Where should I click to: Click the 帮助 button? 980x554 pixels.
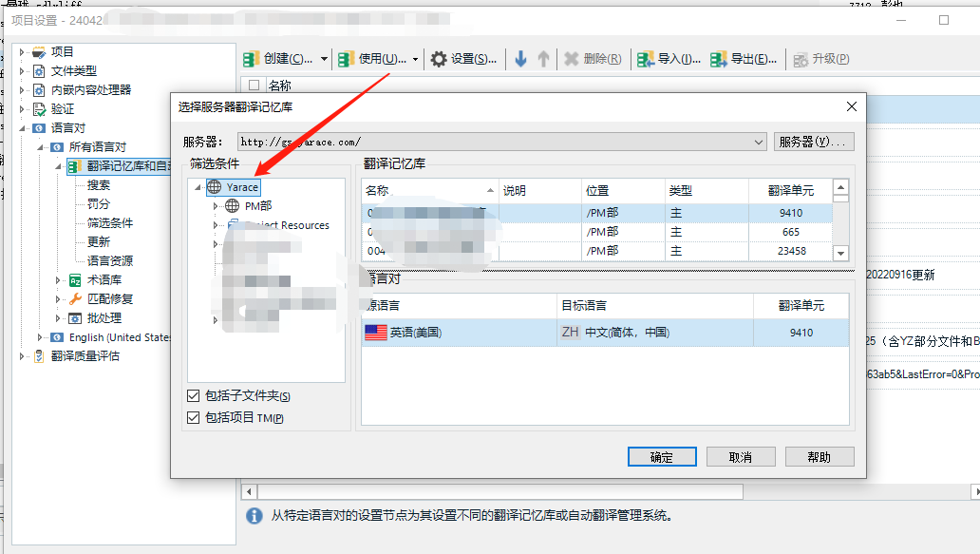tap(820, 457)
